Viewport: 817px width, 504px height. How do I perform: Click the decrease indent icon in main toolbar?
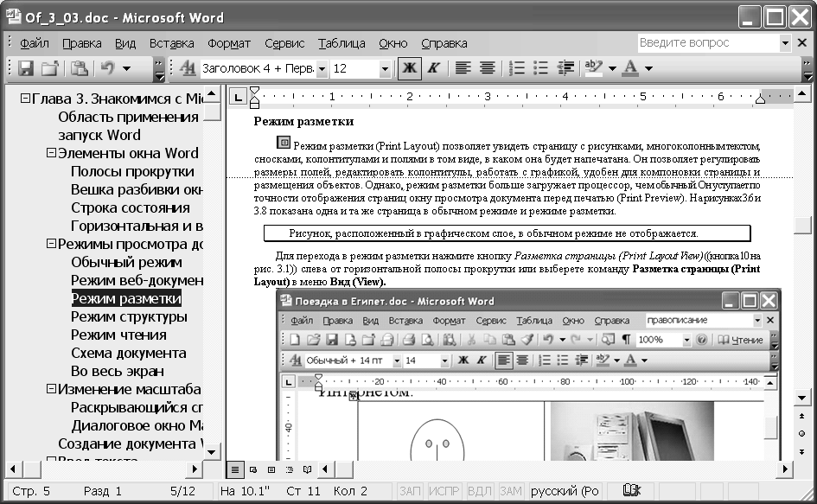click(x=565, y=68)
